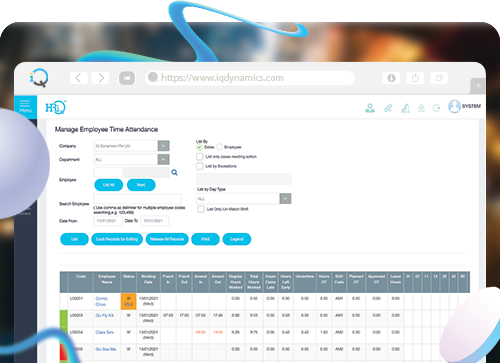Go forward with the browser forward arrow

coord(100,78)
